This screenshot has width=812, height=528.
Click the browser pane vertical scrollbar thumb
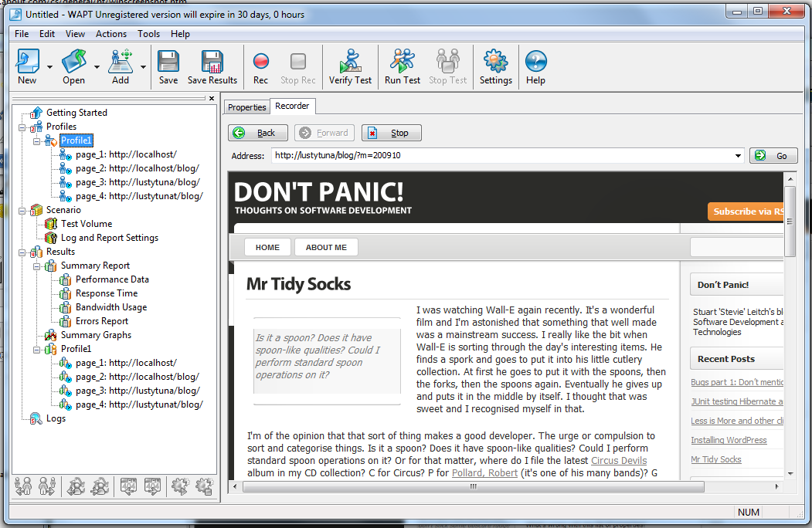(790, 222)
